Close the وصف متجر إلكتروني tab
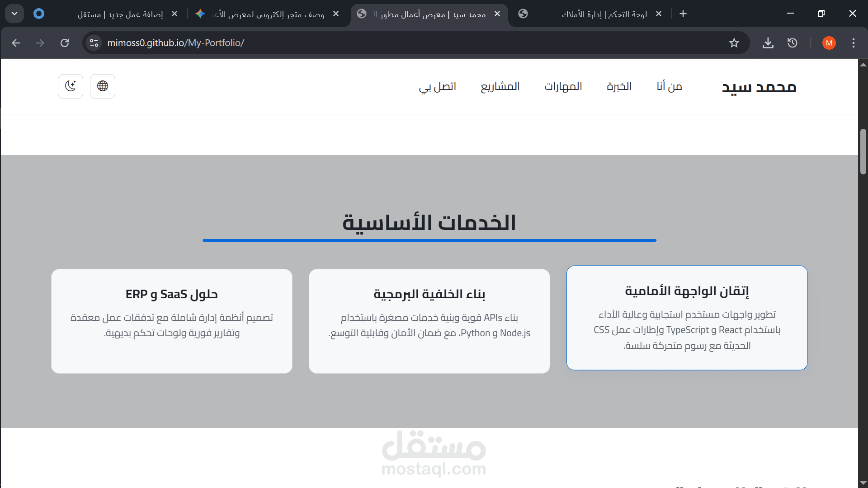 click(x=336, y=14)
